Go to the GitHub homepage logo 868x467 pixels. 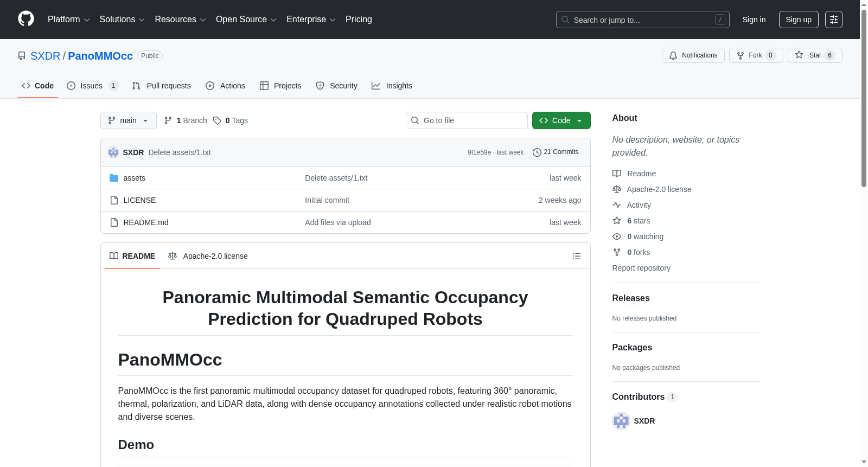point(26,19)
